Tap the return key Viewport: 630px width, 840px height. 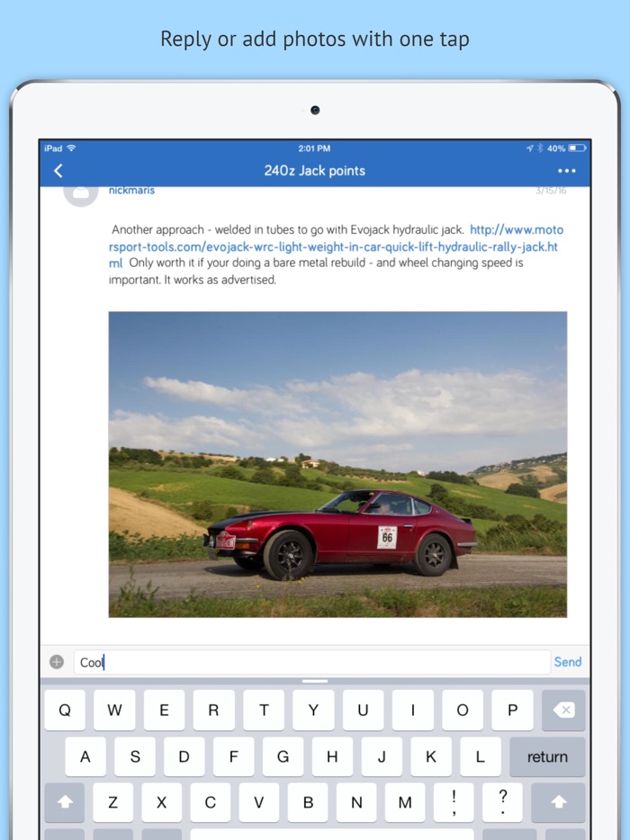click(x=547, y=756)
